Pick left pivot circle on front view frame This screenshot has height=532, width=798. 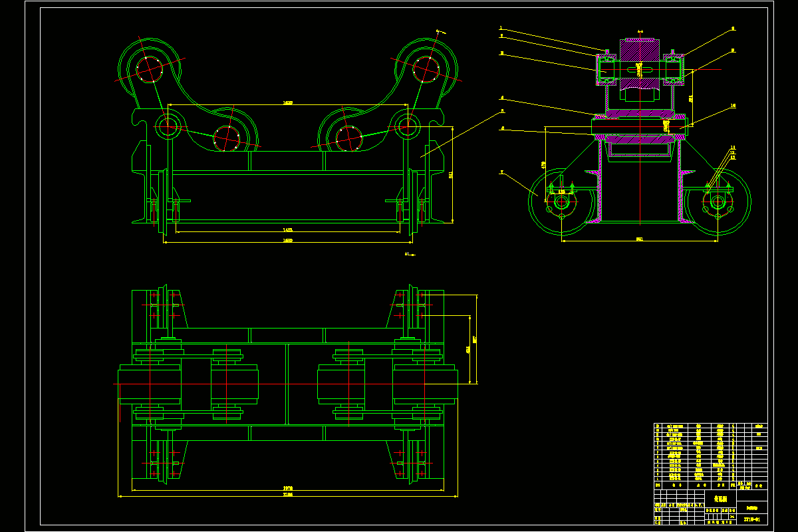168,125
